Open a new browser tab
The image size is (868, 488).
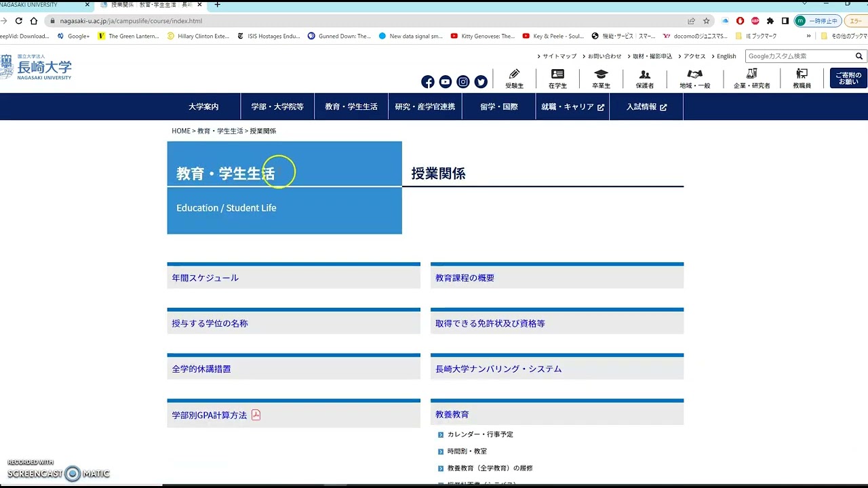pos(217,5)
